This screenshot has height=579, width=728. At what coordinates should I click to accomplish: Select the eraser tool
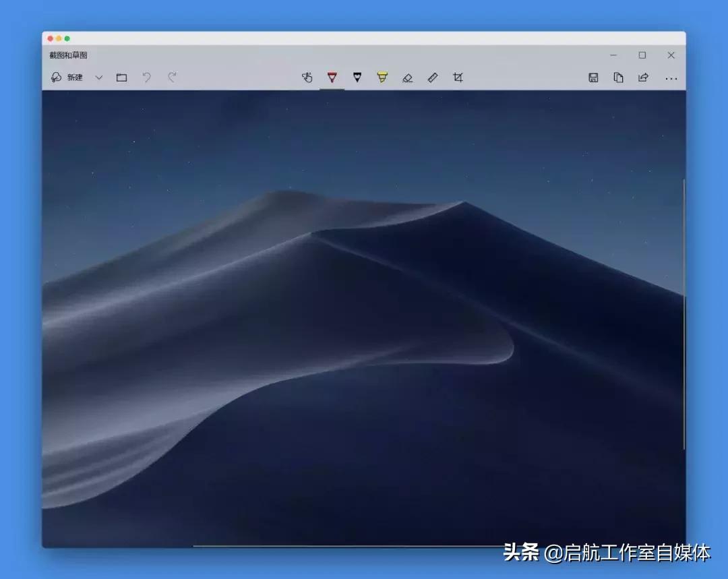[407, 77]
